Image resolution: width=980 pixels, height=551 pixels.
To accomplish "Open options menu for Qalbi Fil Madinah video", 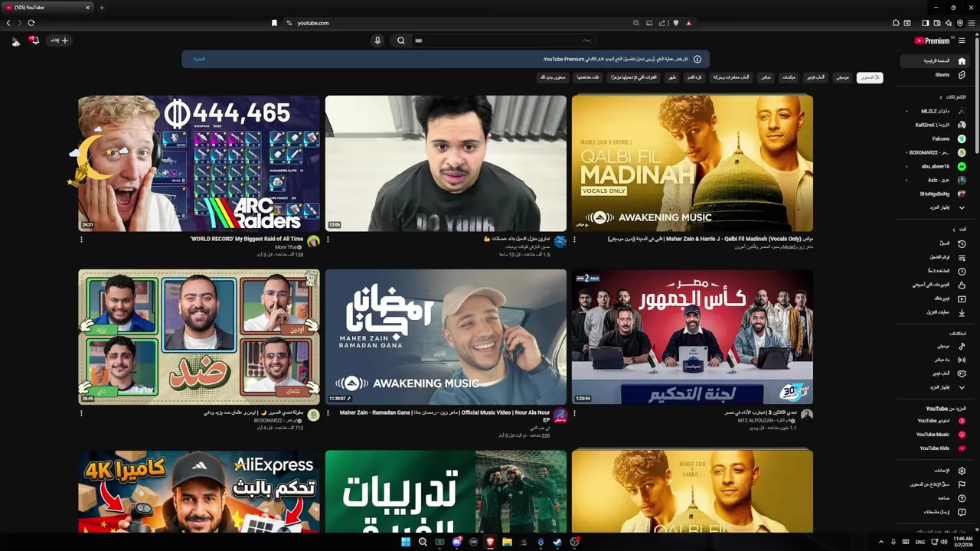I will [x=574, y=240].
